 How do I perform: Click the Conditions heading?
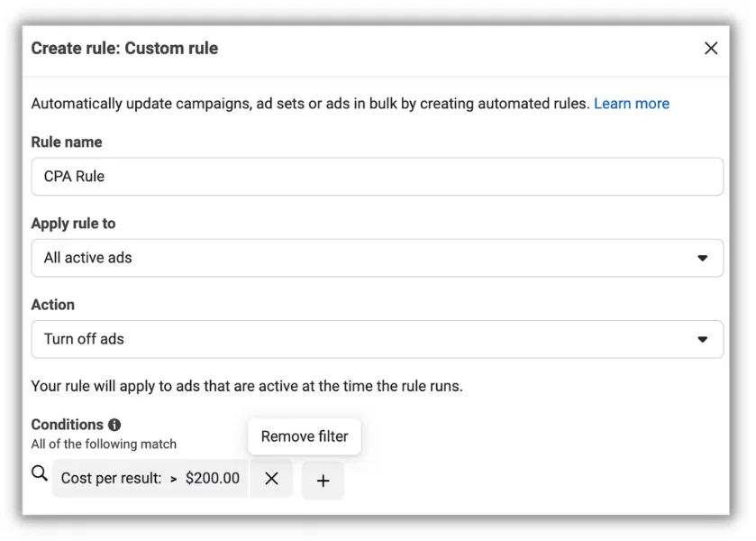pos(67,425)
